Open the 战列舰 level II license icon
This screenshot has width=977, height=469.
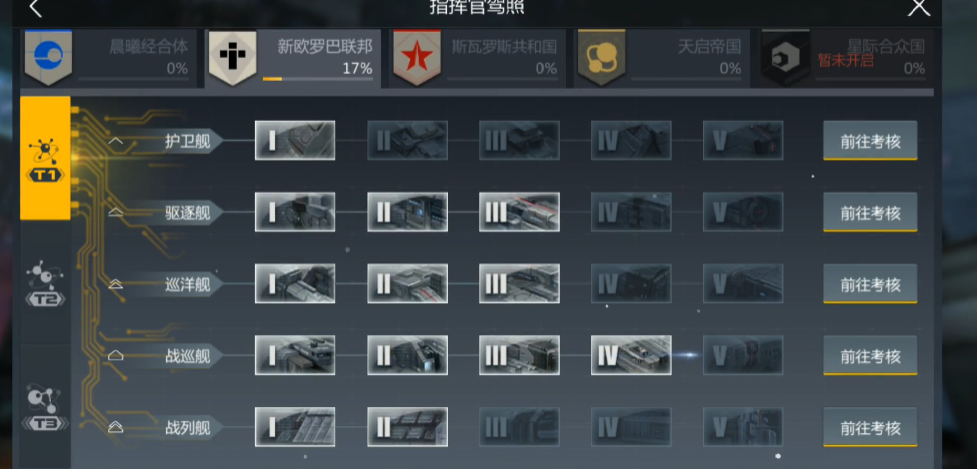tap(407, 427)
